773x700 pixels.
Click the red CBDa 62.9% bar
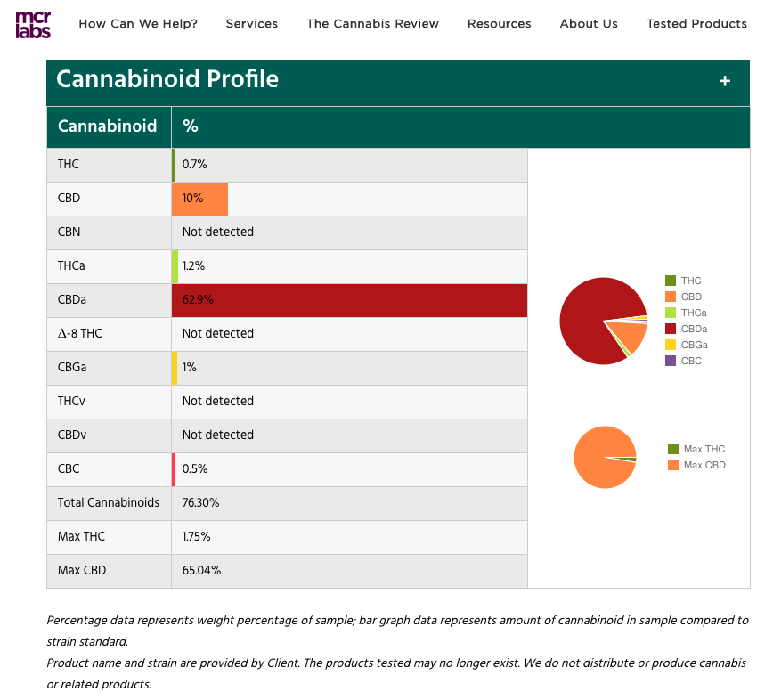pyautogui.click(x=349, y=300)
